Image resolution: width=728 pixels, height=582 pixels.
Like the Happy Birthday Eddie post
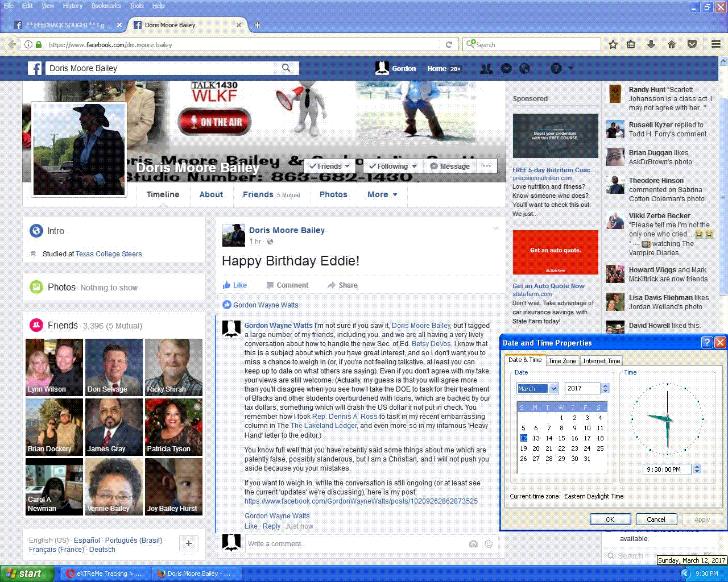point(234,285)
